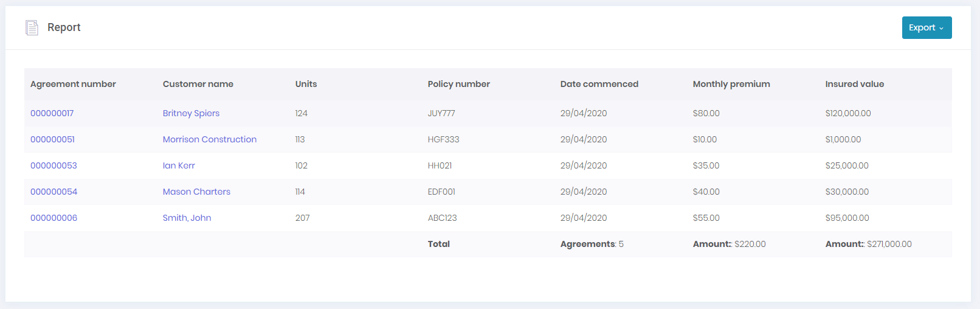Open the Export dropdown menu

(926, 27)
